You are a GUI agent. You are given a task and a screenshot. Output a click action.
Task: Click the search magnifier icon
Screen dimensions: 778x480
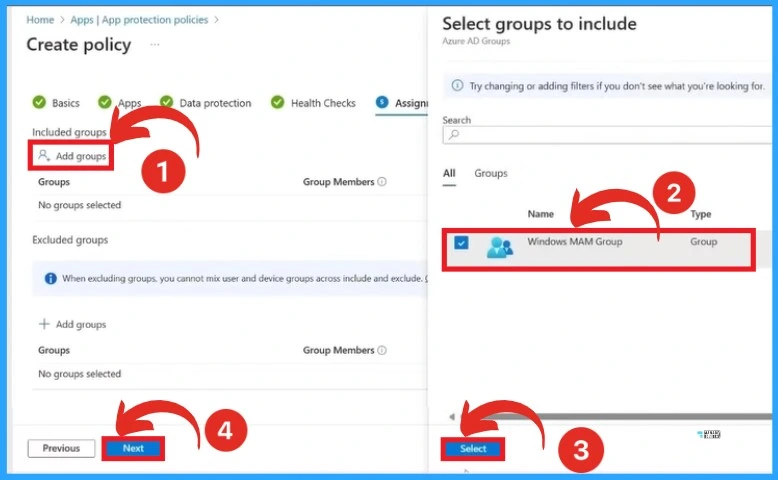coord(454,135)
